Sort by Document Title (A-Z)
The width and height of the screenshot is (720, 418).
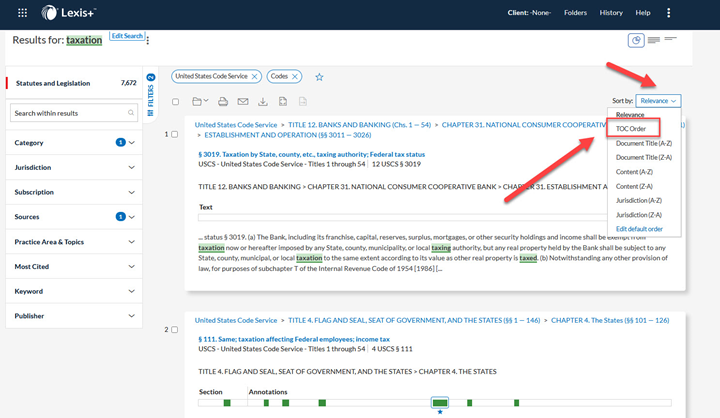point(644,143)
